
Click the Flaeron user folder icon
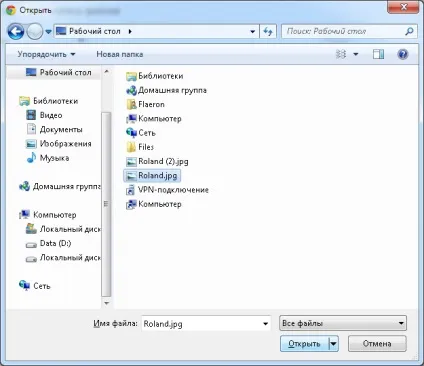pos(131,105)
